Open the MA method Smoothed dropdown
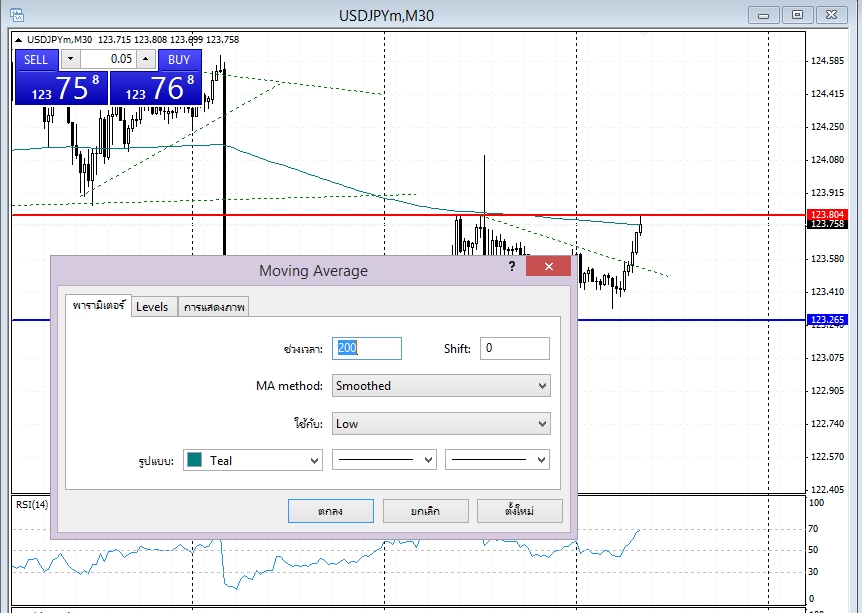The width and height of the screenshot is (862, 613). (441, 386)
